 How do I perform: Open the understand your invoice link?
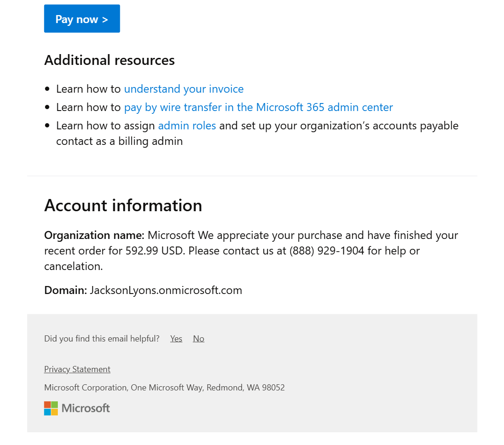point(183,89)
